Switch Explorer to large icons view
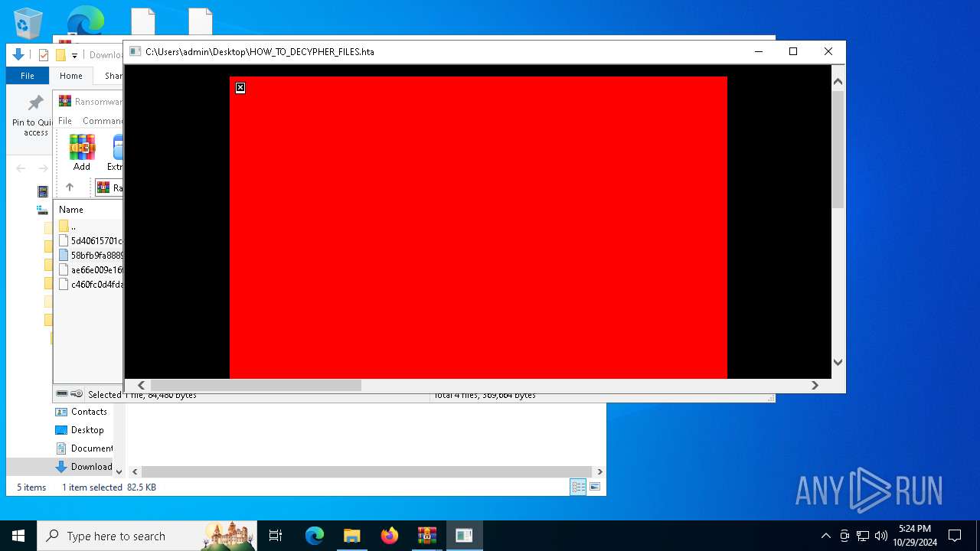The image size is (980, 551). tap(594, 487)
